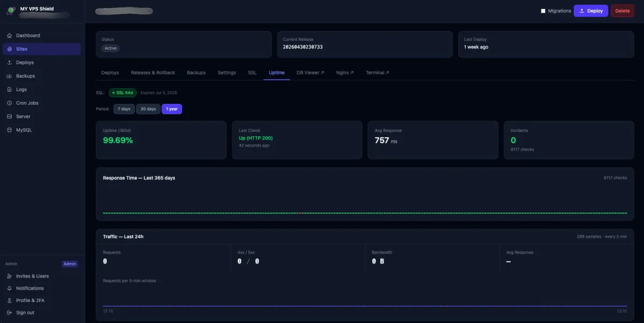The height and width of the screenshot is (323, 644).
Task: Click the 757 ms average response value
Action: pyautogui.click(x=386, y=141)
